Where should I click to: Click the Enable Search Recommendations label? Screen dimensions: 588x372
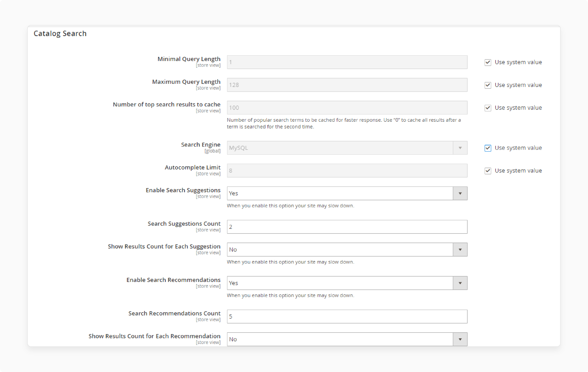pos(173,280)
